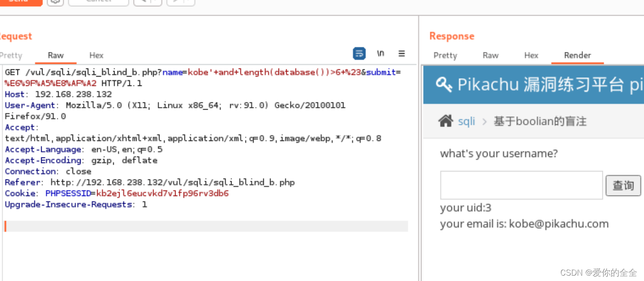Click the %E6%9F%A5%E8%AF%A2 submit parameter value
Viewport: 644px width, 281px height.
(51, 83)
